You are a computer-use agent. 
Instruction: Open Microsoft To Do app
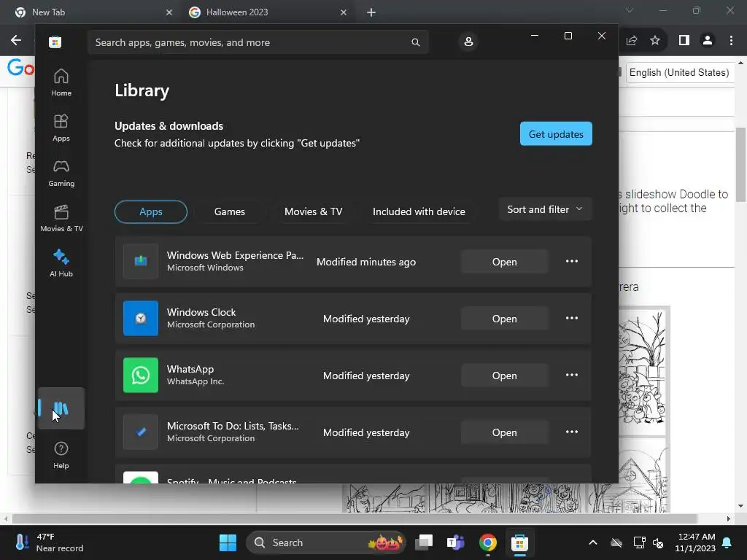[504, 432]
